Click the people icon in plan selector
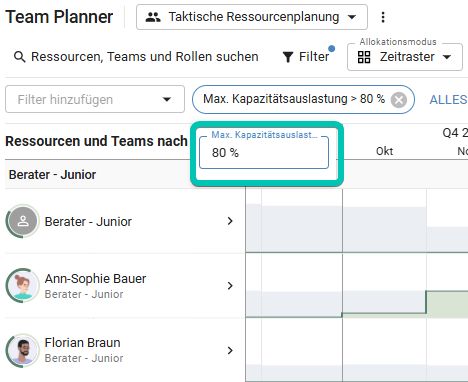The height and width of the screenshot is (382, 468). click(x=153, y=17)
